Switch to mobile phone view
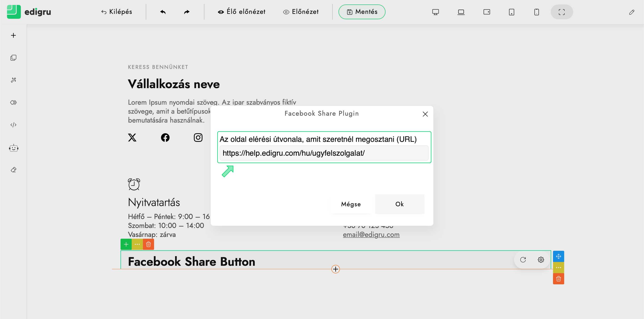Image resolution: width=644 pixels, height=319 pixels. [536, 12]
